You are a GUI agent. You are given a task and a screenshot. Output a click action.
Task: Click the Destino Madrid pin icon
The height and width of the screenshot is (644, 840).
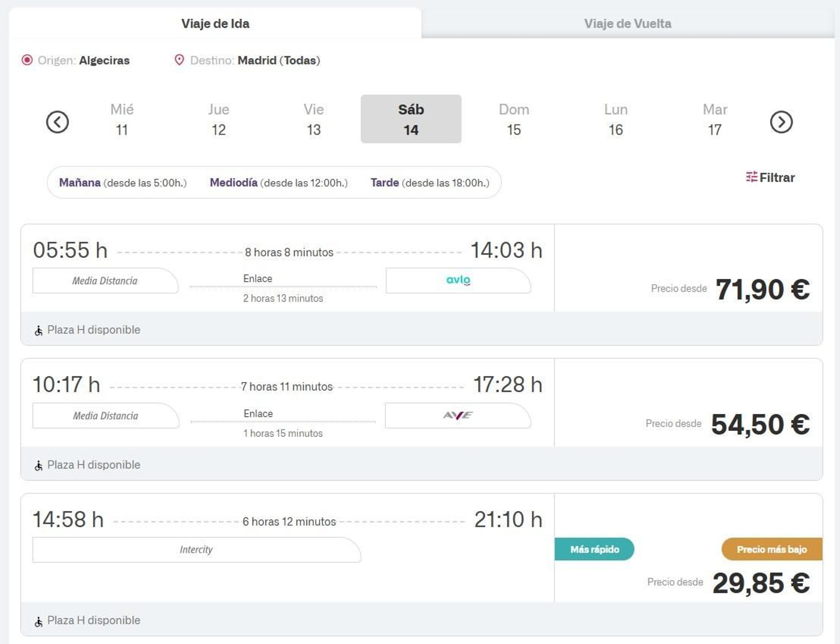click(179, 60)
